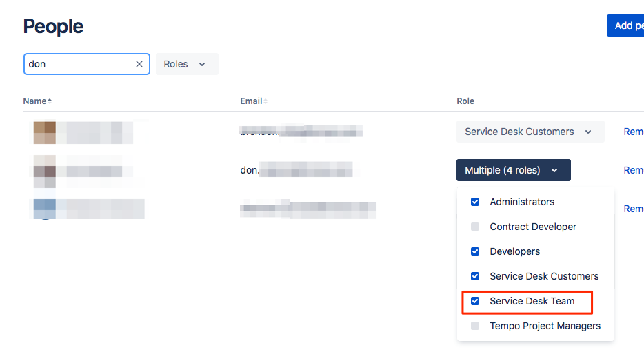
Task: Uncheck the Service Desk Team checkbox
Action: point(475,301)
